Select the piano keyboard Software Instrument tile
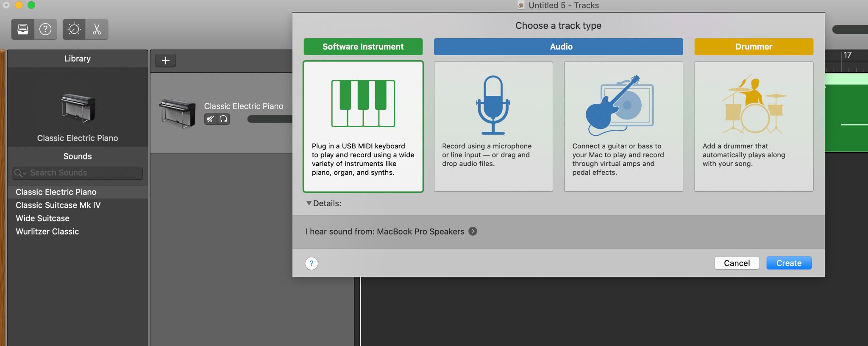Image resolution: width=868 pixels, height=346 pixels. click(x=363, y=126)
